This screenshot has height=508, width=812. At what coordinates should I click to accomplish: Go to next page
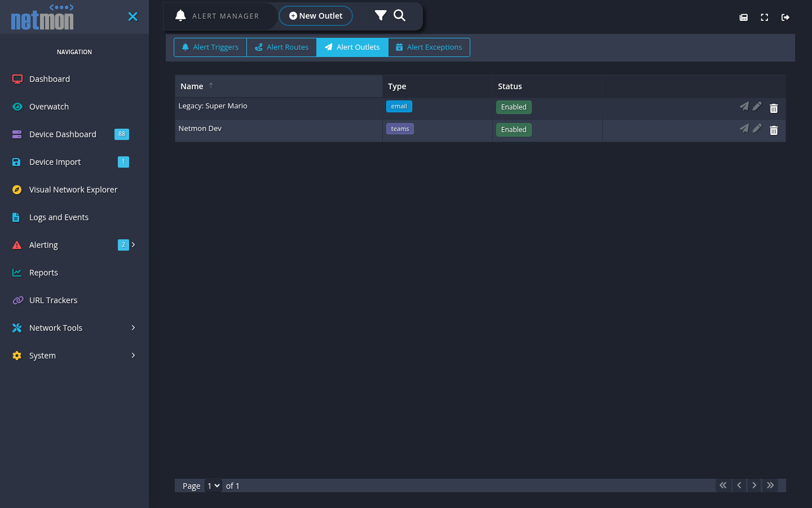pos(754,485)
